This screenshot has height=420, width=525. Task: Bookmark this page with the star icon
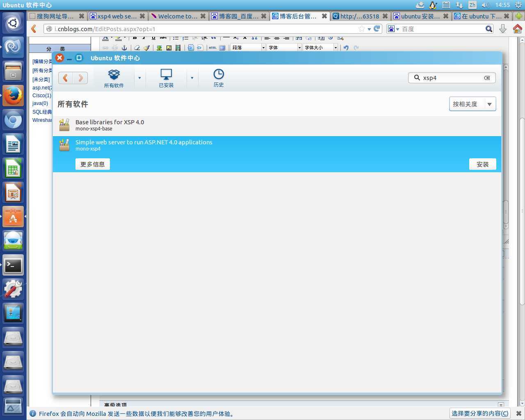pyautogui.click(x=361, y=29)
